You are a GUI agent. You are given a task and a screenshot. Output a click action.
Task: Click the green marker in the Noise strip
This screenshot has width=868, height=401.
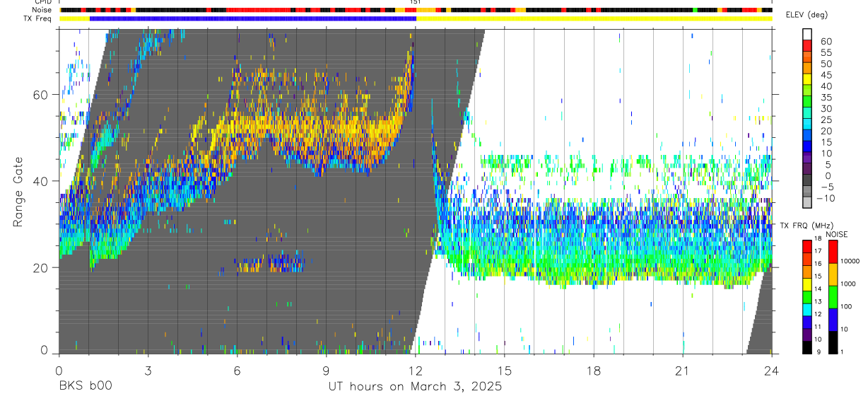(x=695, y=10)
